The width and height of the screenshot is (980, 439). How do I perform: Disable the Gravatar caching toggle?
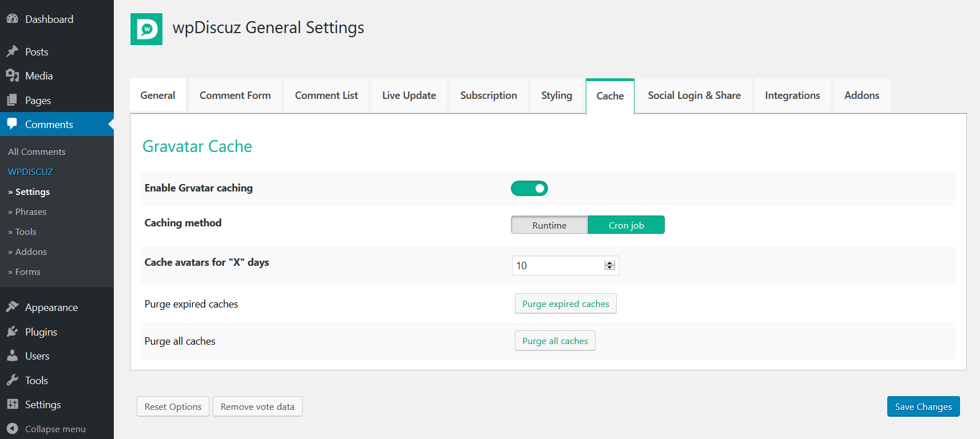point(529,188)
